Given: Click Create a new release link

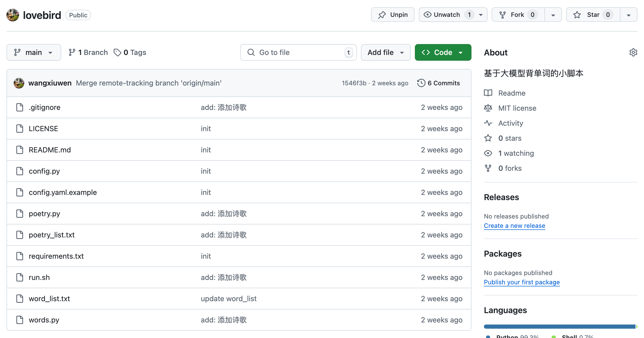Looking at the screenshot, I should 514,226.
